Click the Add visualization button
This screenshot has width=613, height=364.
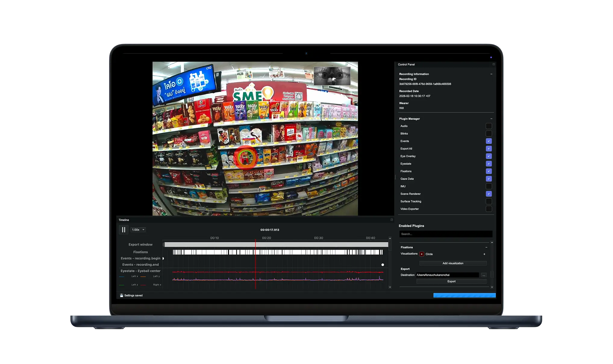(453, 263)
